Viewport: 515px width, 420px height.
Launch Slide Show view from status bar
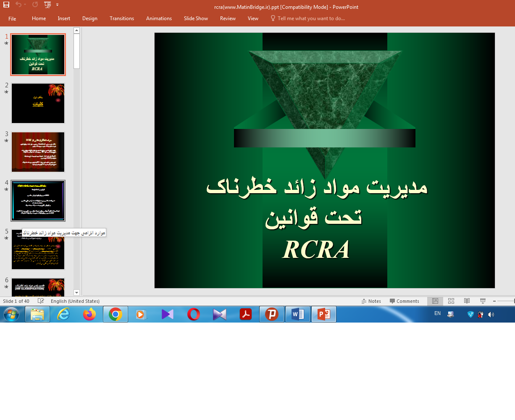(483, 301)
